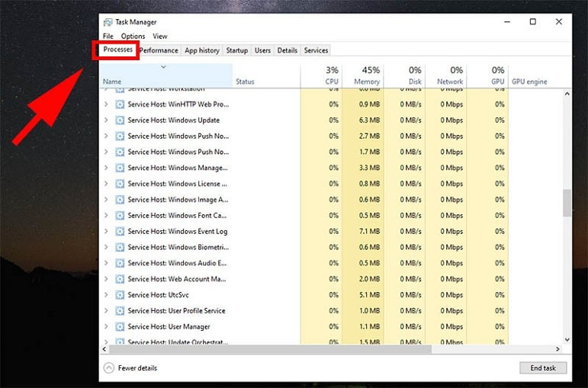Select the Service Host: Windows Image A row

pyautogui.click(x=331, y=200)
